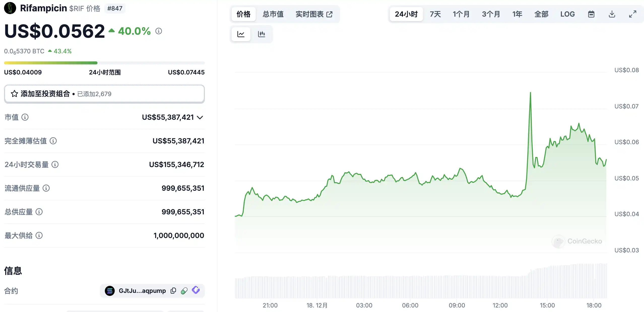
Task: Expand the chart to fullscreen
Action: (632, 14)
